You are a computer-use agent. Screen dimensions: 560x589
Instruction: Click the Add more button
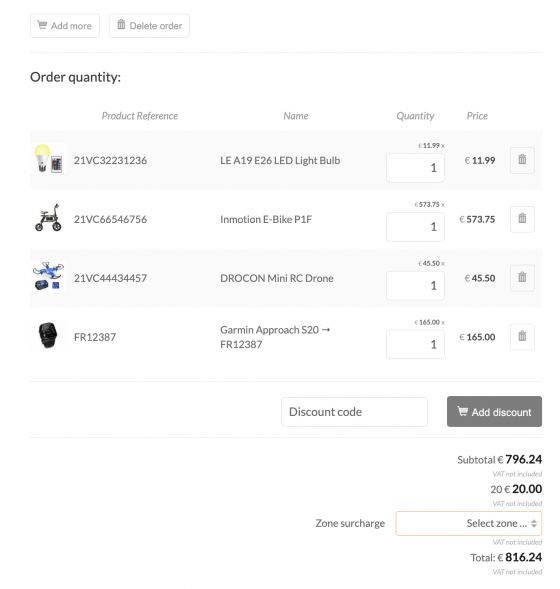65,26
